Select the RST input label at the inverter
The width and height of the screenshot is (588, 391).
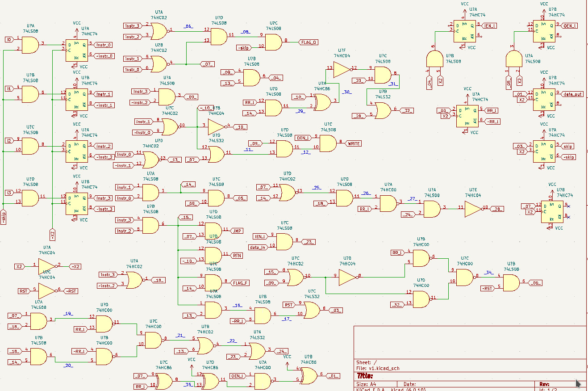pyautogui.click(x=24, y=291)
